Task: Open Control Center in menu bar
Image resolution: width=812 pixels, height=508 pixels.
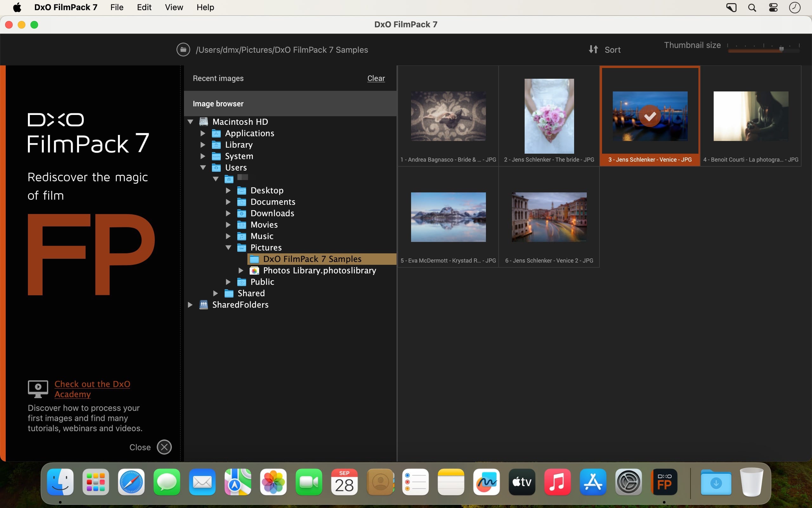Action: pos(773,7)
